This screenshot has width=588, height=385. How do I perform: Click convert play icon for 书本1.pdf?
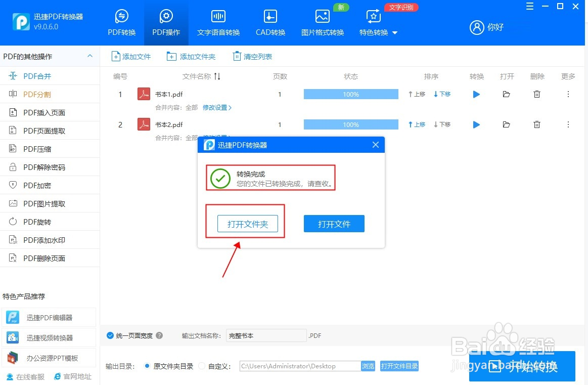point(476,94)
